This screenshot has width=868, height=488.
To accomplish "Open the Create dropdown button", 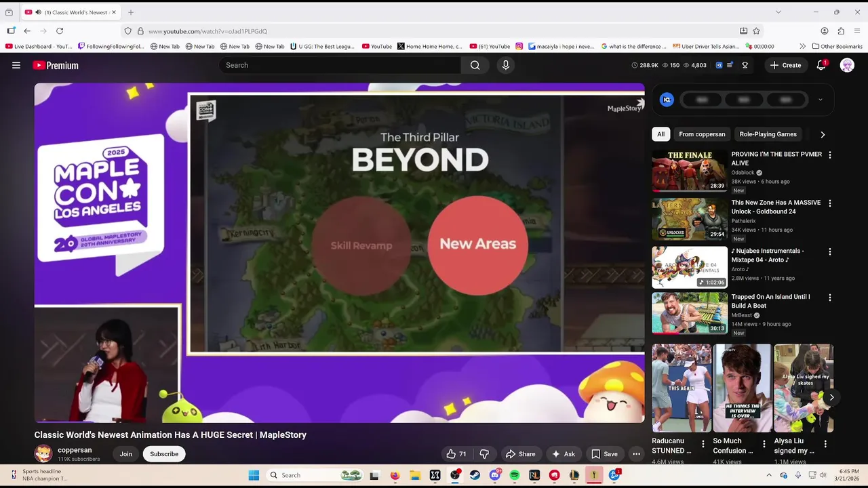I will tap(785, 65).
